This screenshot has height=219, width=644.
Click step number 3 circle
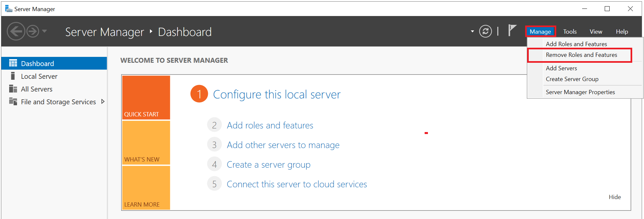point(214,145)
